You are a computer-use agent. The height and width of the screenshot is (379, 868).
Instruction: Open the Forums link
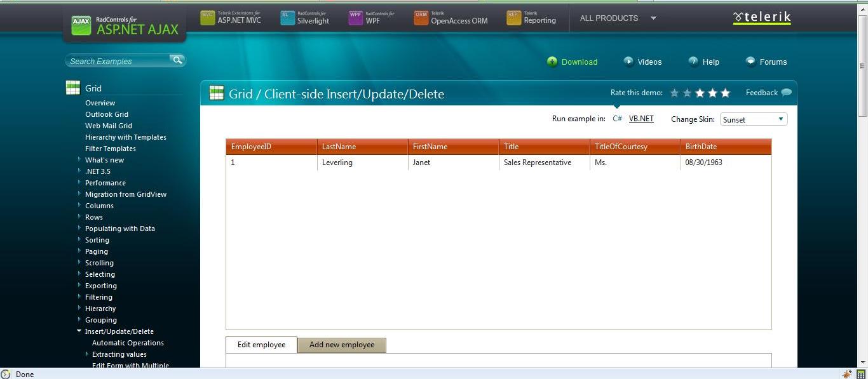[773, 62]
